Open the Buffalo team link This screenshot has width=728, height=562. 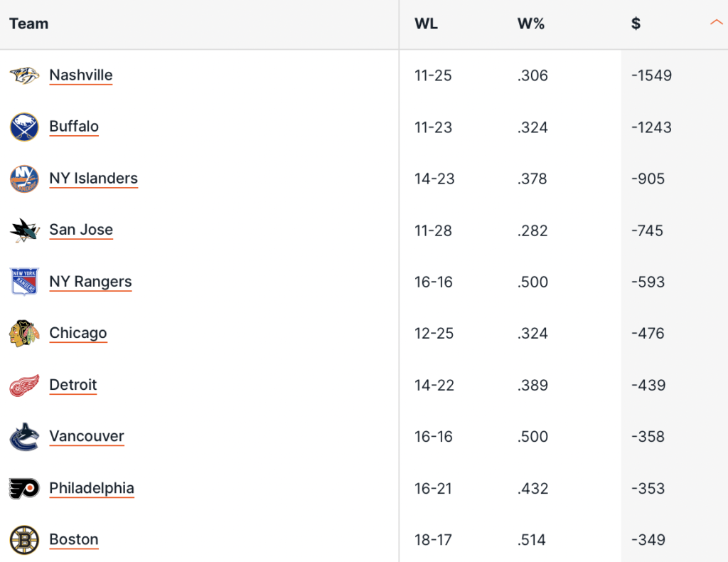point(74,127)
